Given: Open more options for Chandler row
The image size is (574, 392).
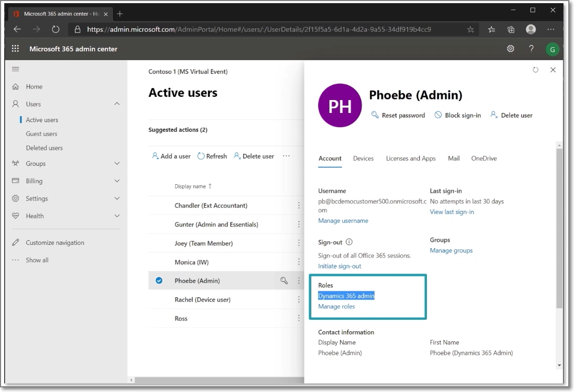Looking at the screenshot, I should click(x=299, y=205).
